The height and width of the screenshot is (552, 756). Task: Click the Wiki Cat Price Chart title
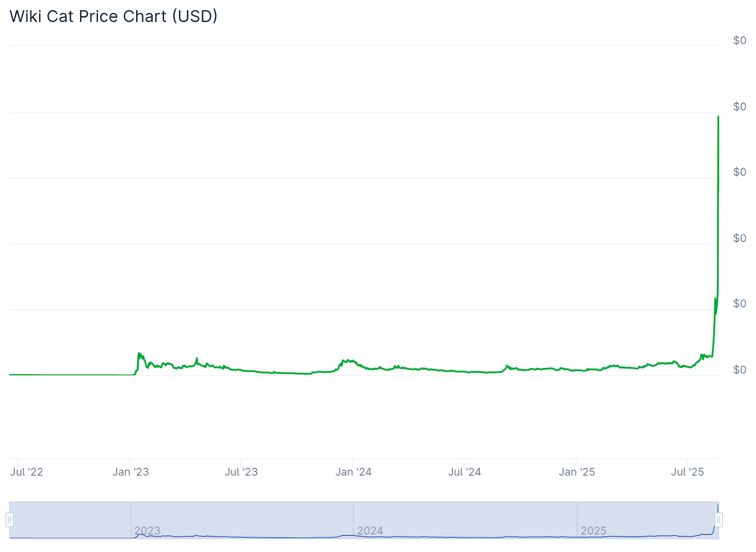click(113, 17)
